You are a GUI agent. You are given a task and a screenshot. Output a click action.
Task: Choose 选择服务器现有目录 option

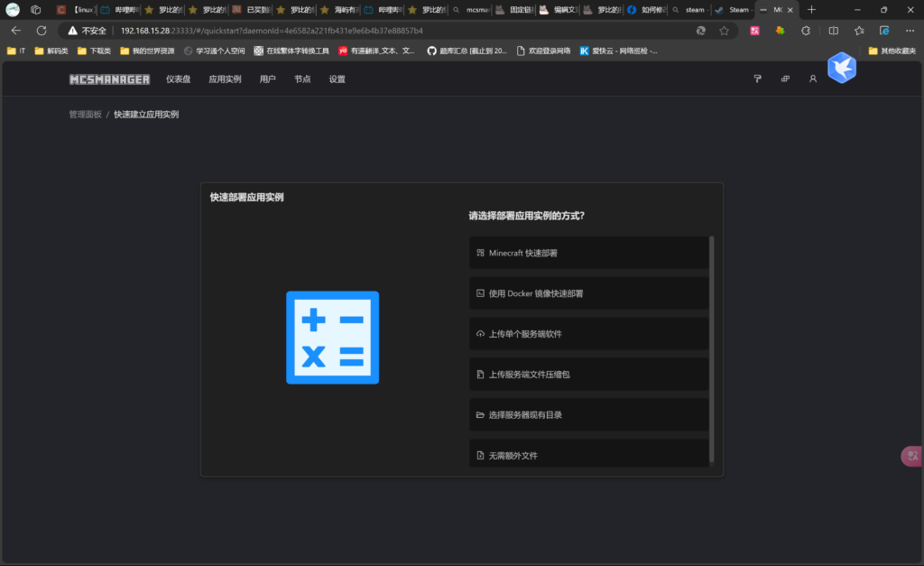tap(588, 414)
